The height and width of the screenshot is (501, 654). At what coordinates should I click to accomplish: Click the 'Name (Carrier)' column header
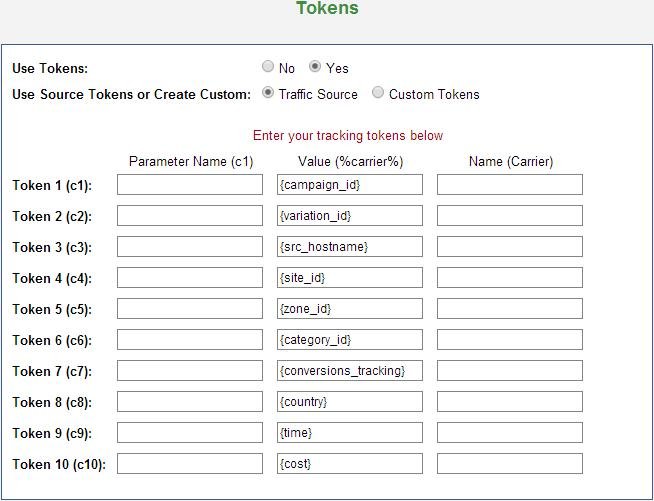point(511,161)
